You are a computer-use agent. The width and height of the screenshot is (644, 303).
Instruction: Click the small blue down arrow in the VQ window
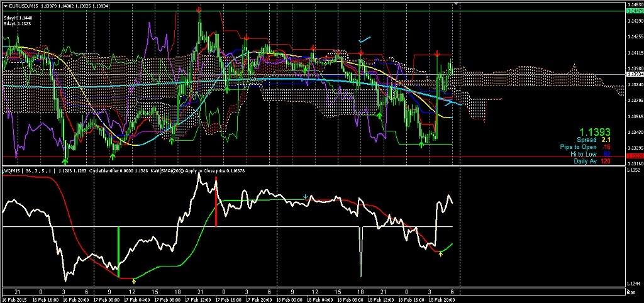[305, 197]
